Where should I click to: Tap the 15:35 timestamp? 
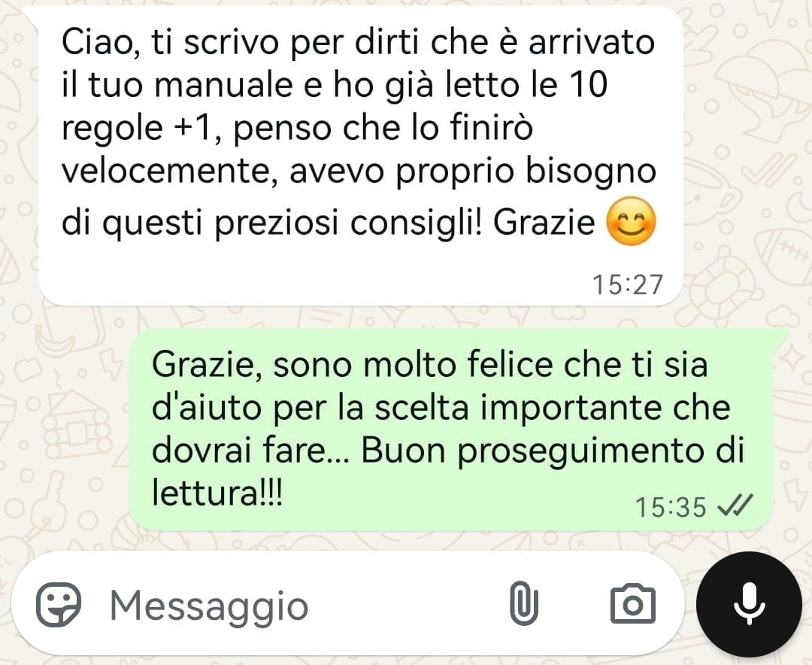[671, 507]
